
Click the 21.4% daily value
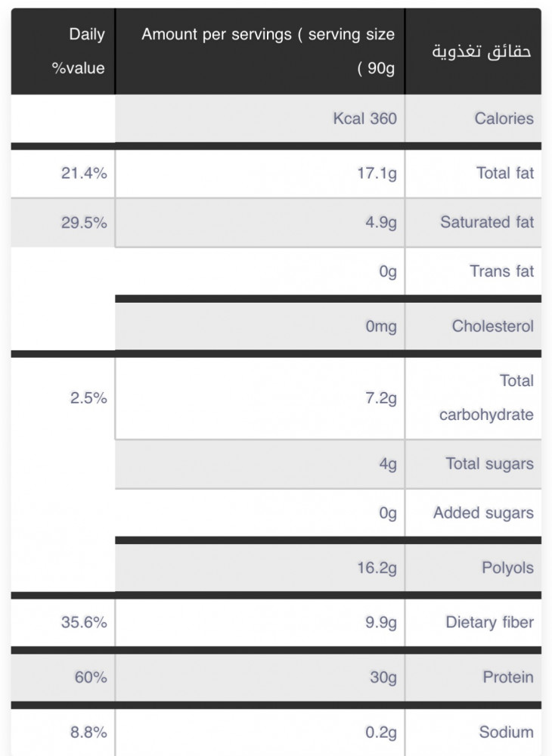(84, 173)
